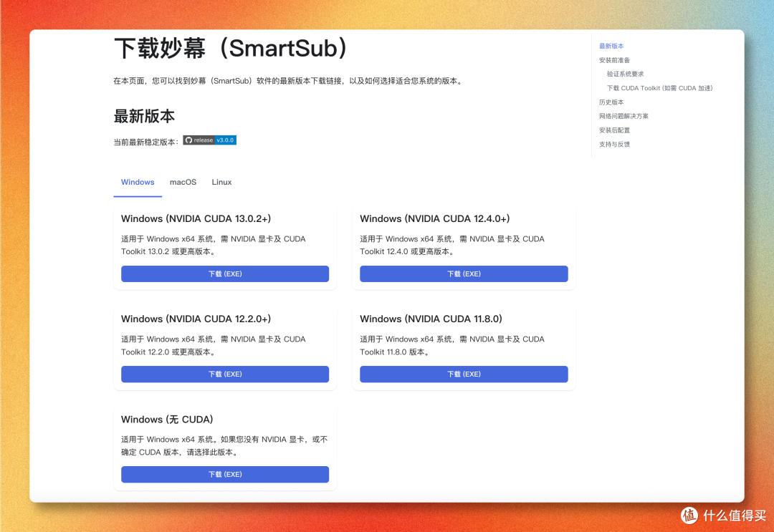Click the 最新版本 section heading

click(144, 117)
